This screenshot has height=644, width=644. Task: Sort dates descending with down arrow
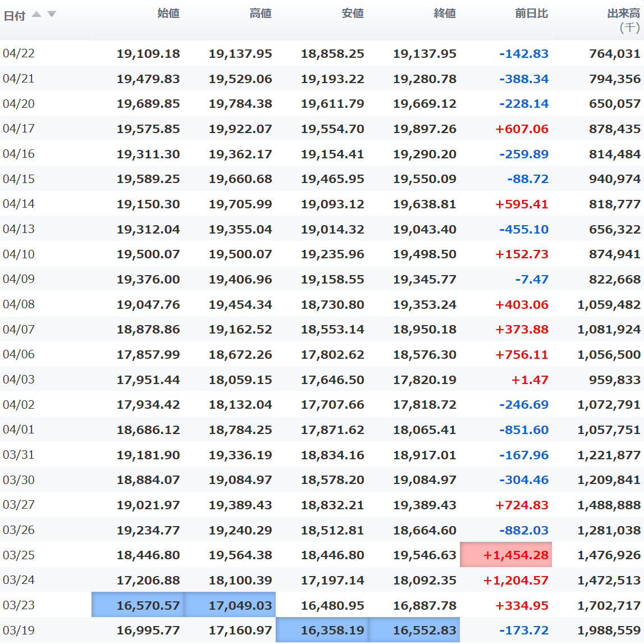(52, 14)
